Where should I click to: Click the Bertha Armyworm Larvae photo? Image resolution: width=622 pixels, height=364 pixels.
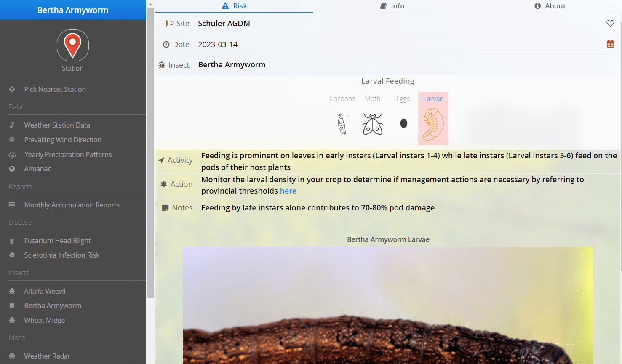(387, 305)
